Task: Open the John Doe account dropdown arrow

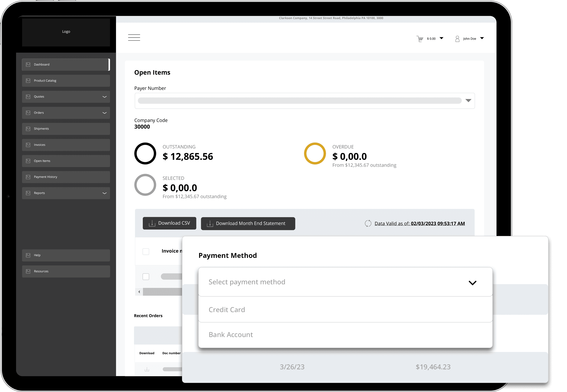Action: pos(482,38)
